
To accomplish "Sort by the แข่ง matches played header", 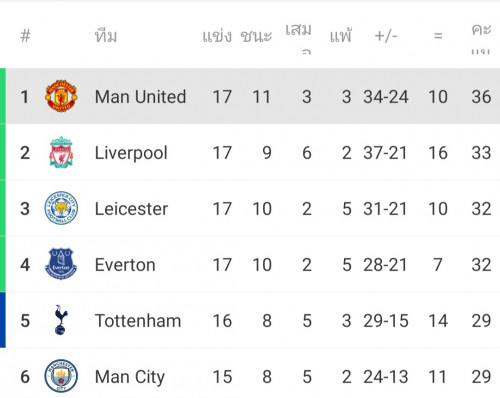I will point(217,36).
